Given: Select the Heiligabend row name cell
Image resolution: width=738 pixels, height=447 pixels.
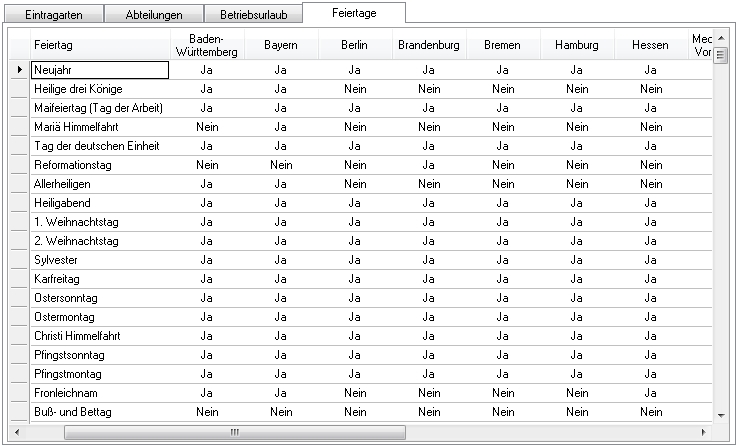Looking at the screenshot, I should point(100,203).
